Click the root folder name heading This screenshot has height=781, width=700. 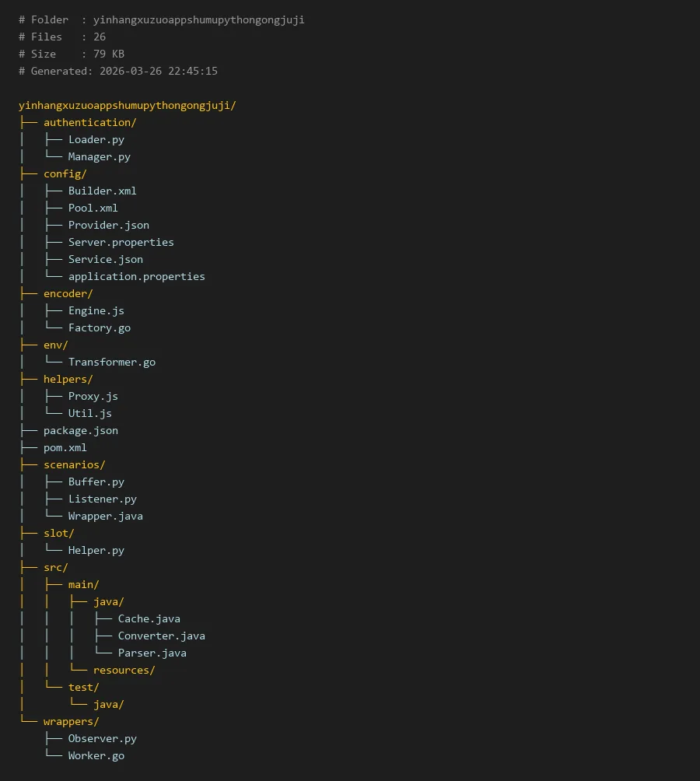127,105
